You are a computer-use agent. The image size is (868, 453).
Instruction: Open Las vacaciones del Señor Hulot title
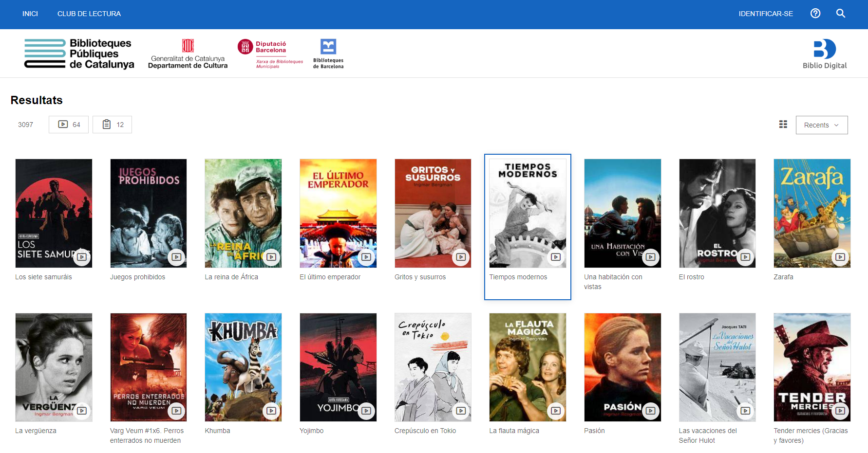click(x=708, y=435)
